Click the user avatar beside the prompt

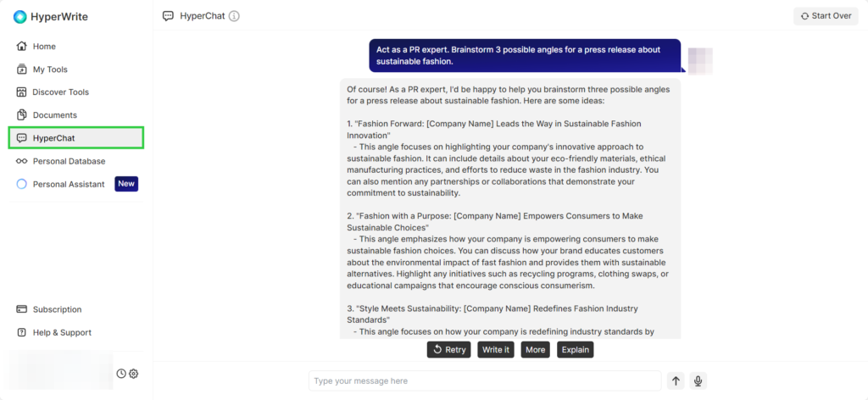[699, 61]
